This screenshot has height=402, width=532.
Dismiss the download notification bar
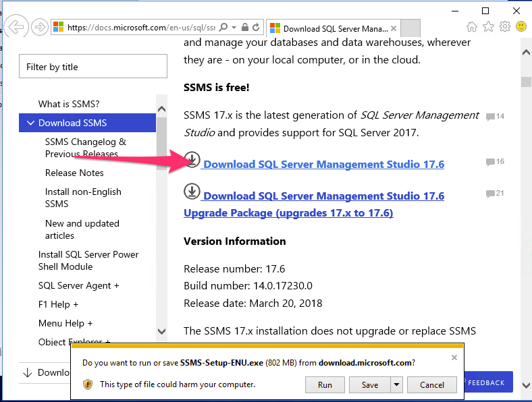(454, 357)
